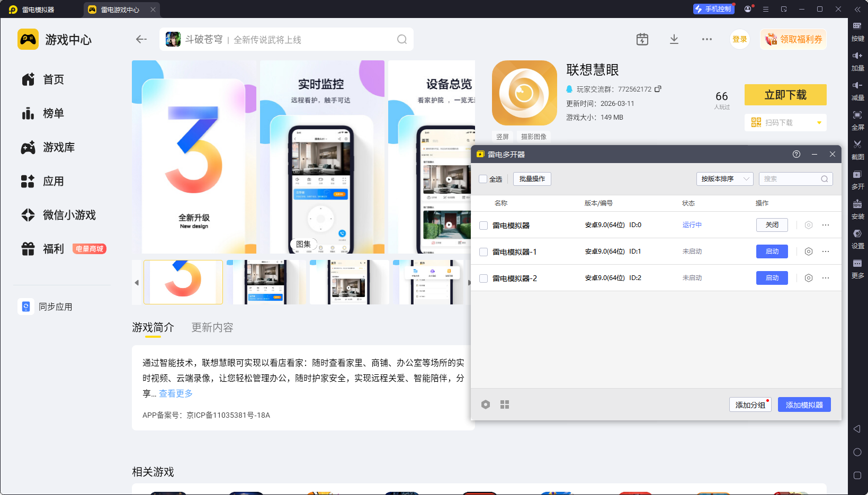Viewport: 868px width, 495px height.
Task: Click the screenshot (截图) scissors icon
Action: [x=857, y=145]
